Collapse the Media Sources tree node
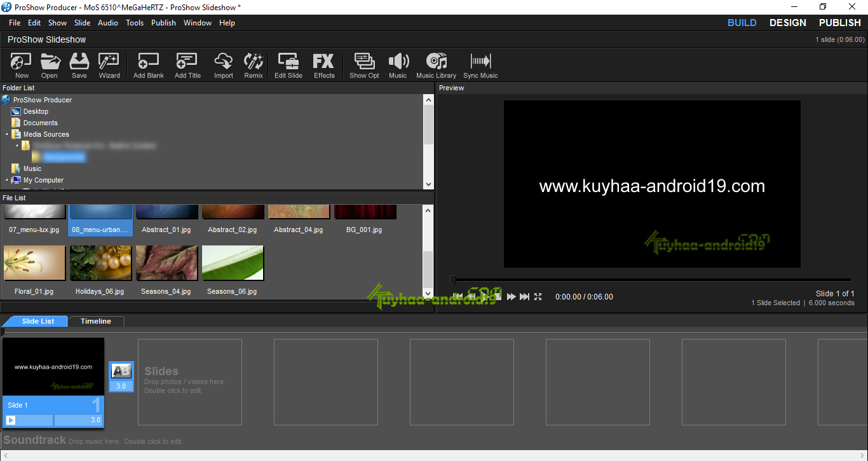The image size is (868, 461). pos(7,134)
